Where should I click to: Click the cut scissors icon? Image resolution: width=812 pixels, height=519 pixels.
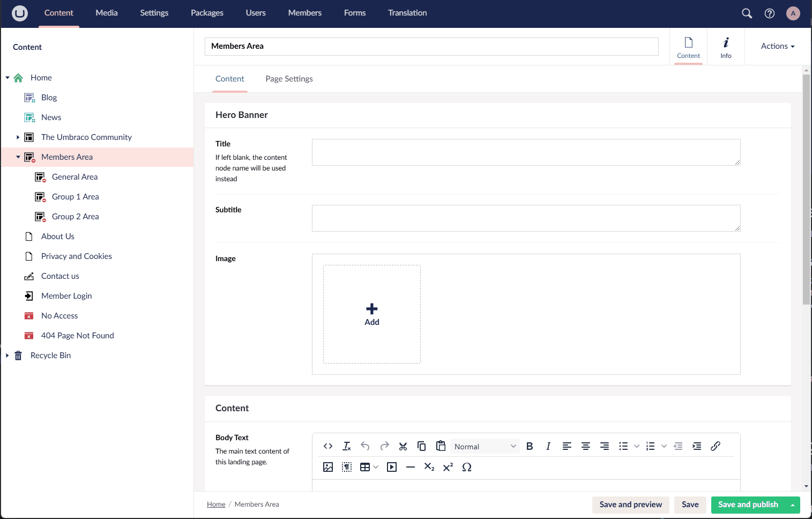coord(403,446)
